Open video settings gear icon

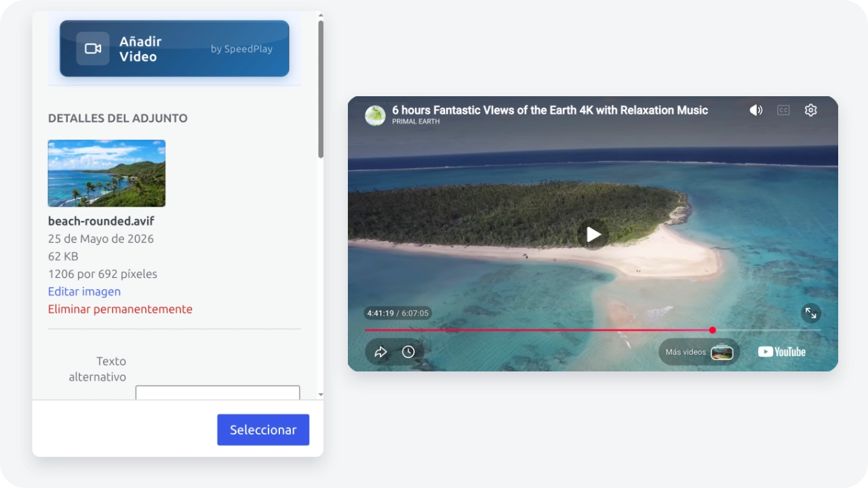click(x=810, y=110)
